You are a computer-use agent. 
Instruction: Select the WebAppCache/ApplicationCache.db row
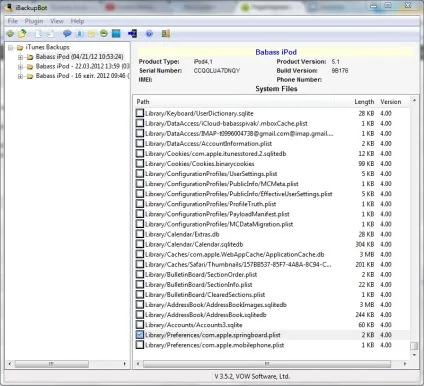coord(272,254)
